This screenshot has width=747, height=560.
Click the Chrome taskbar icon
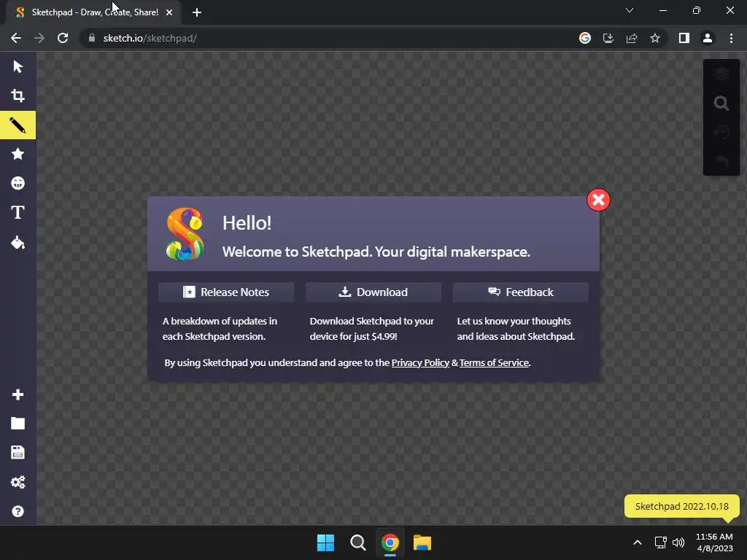(x=390, y=542)
